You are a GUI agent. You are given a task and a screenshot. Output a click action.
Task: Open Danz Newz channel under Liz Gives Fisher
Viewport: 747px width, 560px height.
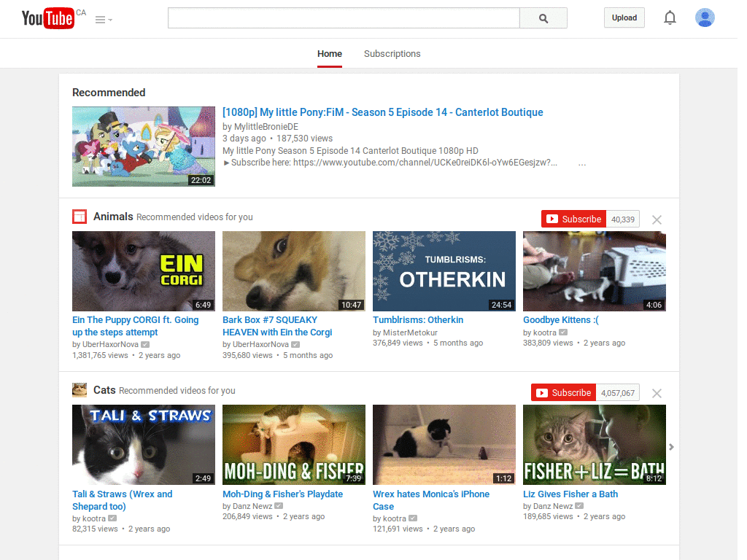[x=553, y=506]
